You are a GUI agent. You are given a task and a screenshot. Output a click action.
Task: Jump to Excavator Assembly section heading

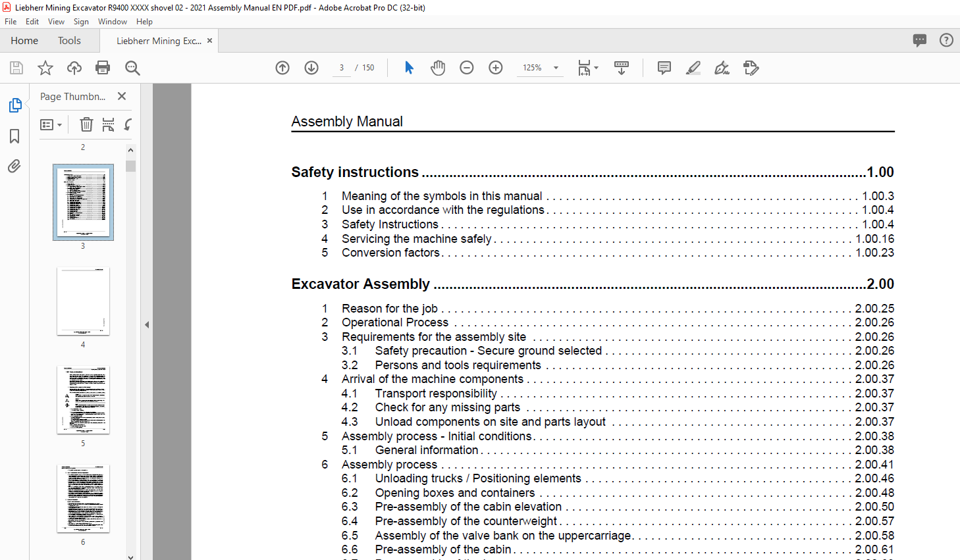pyautogui.click(x=361, y=284)
